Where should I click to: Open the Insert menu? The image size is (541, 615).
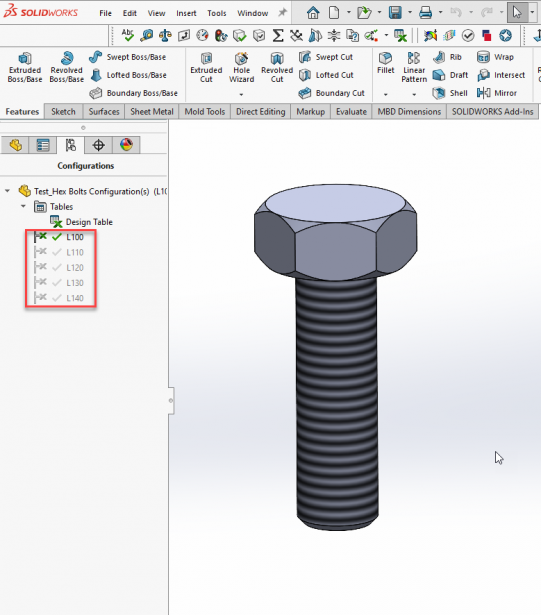[x=186, y=13]
